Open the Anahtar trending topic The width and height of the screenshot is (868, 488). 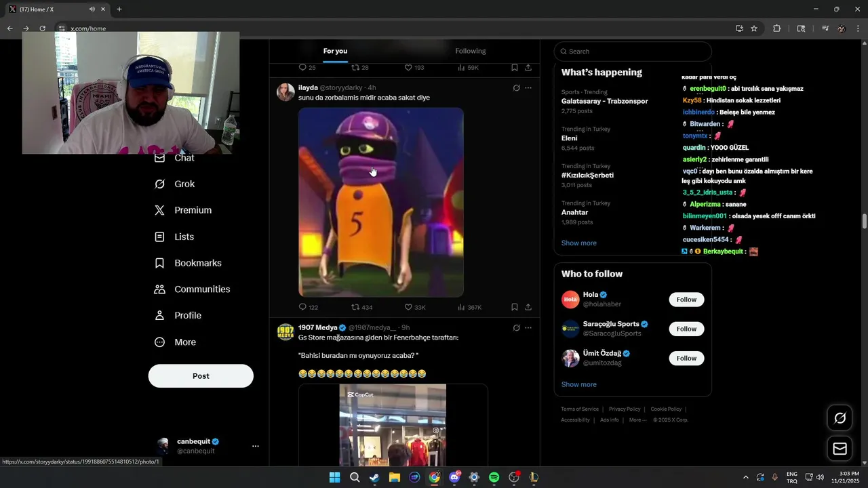tap(574, 213)
